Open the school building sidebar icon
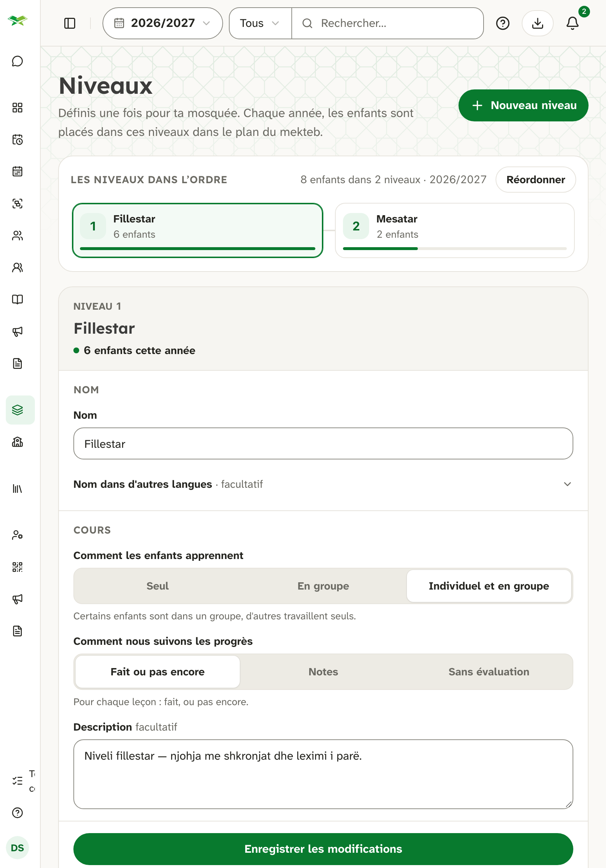This screenshot has width=606, height=868. 17,442
